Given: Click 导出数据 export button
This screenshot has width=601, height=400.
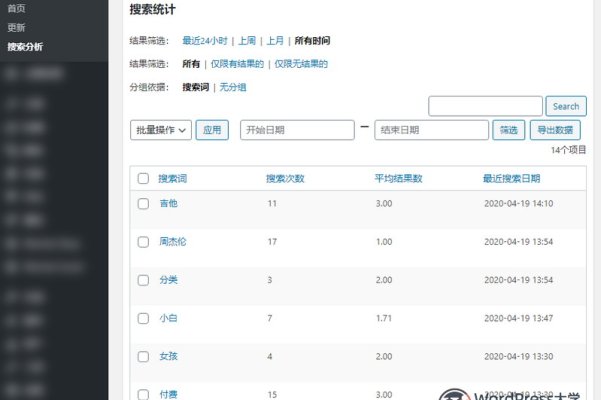Looking at the screenshot, I should [x=555, y=130].
